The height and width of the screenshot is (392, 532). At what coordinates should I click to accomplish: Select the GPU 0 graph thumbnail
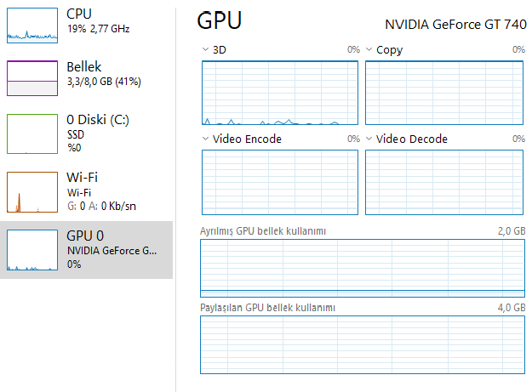tap(31, 250)
